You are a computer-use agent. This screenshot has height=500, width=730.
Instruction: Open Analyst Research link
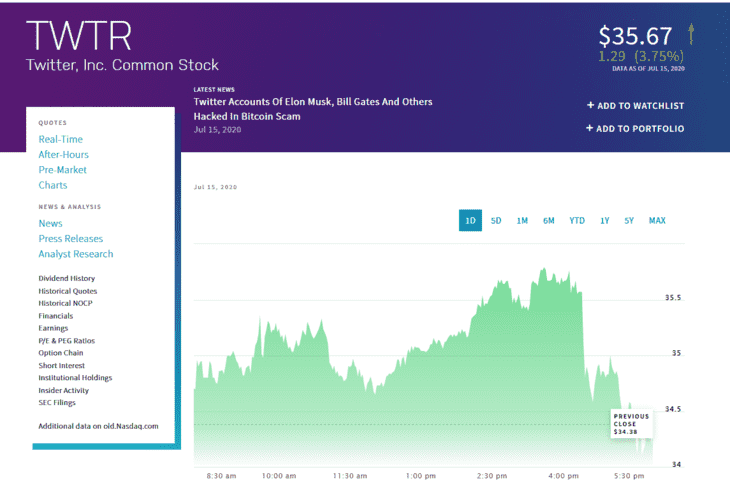(76, 254)
